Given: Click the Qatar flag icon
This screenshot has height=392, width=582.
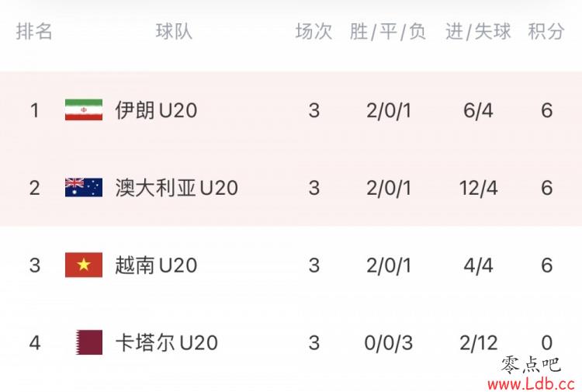Looking at the screenshot, I should coord(89,342).
